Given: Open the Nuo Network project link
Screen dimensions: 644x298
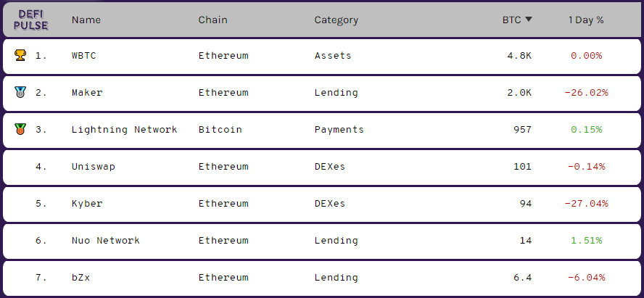Looking at the screenshot, I should [106, 241].
